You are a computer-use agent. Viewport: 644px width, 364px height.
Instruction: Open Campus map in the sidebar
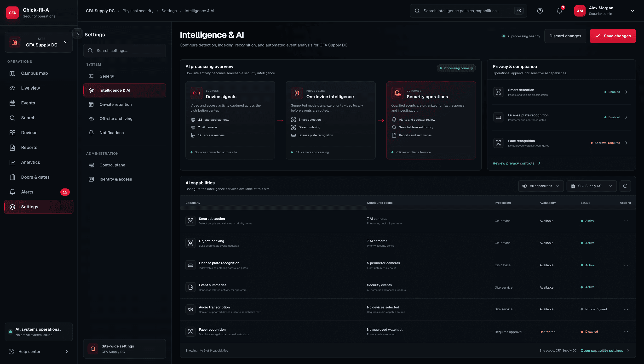(39, 73)
